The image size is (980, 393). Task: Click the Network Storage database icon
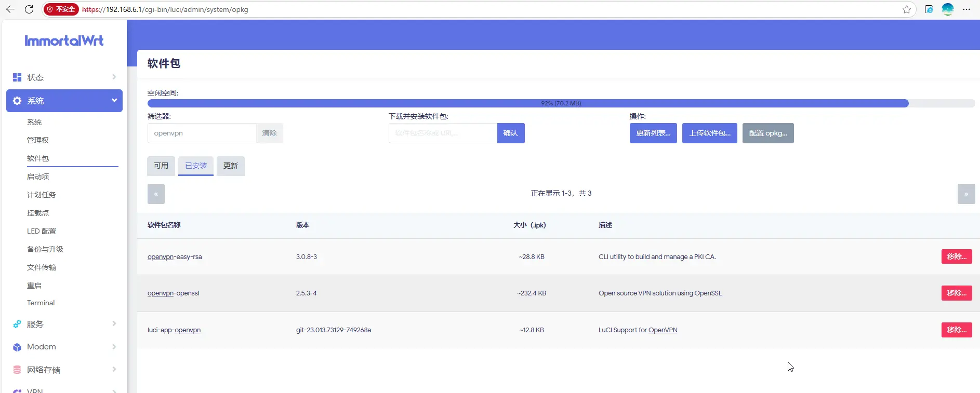point(17,370)
